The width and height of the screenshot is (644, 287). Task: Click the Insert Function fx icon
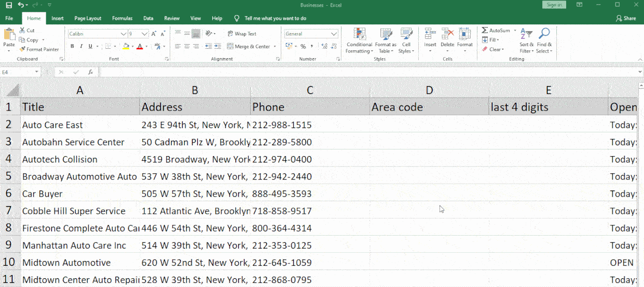90,72
